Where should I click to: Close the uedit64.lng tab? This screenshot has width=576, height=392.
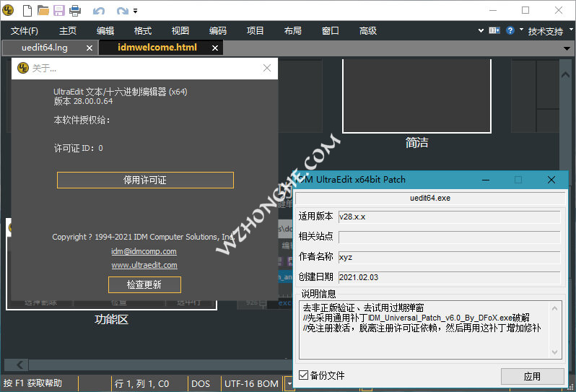[x=90, y=48]
